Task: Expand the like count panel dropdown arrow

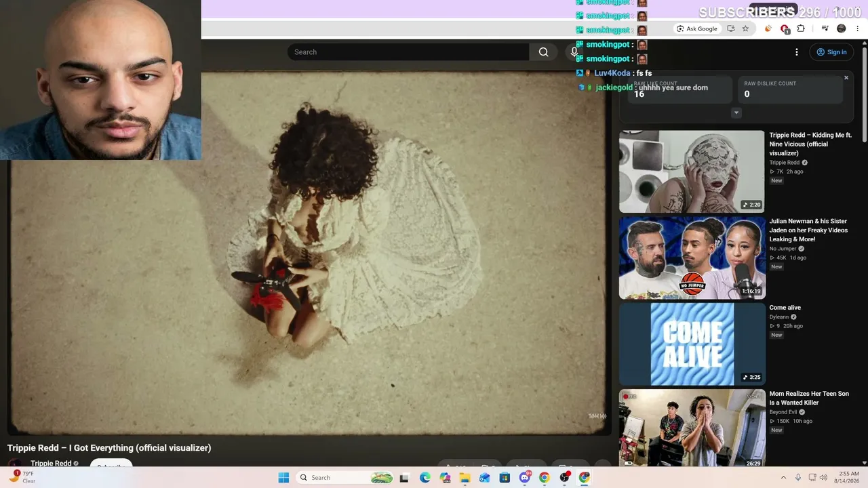Action: pos(736,113)
